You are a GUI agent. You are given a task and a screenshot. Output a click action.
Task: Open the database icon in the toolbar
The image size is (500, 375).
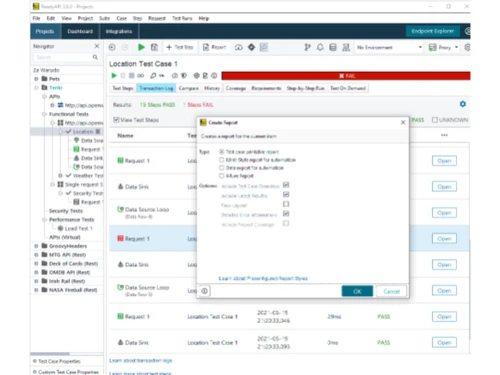[x=333, y=47]
